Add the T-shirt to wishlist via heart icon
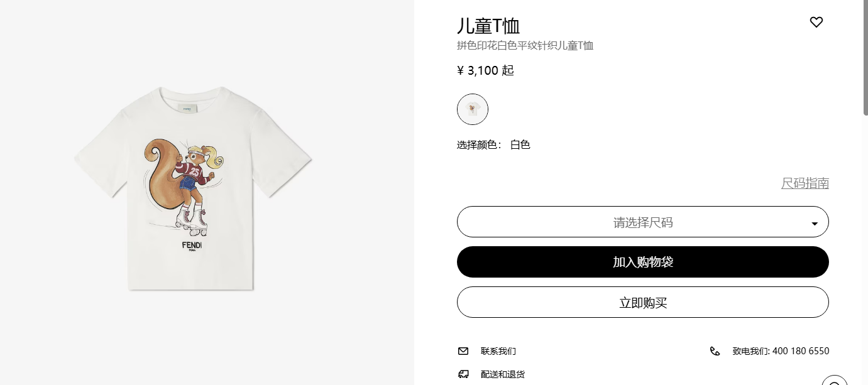The height and width of the screenshot is (385, 868). click(816, 23)
